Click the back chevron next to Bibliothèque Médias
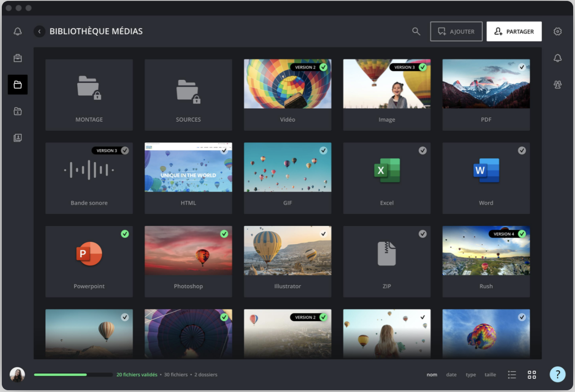The height and width of the screenshot is (392, 575). click(x=39, y=31)
